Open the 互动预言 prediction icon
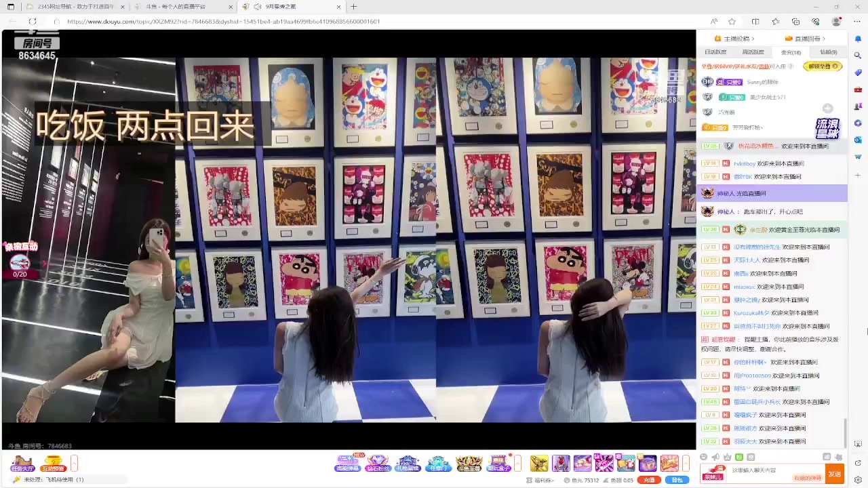Viewport: 868px width, 488px height. click(x=53, y=464)
